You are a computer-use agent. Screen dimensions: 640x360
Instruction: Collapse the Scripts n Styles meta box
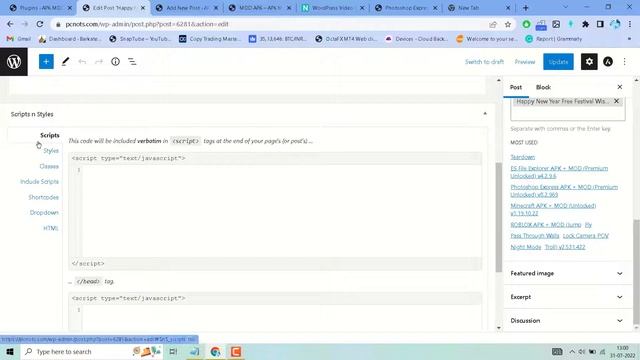coord(485,114)
